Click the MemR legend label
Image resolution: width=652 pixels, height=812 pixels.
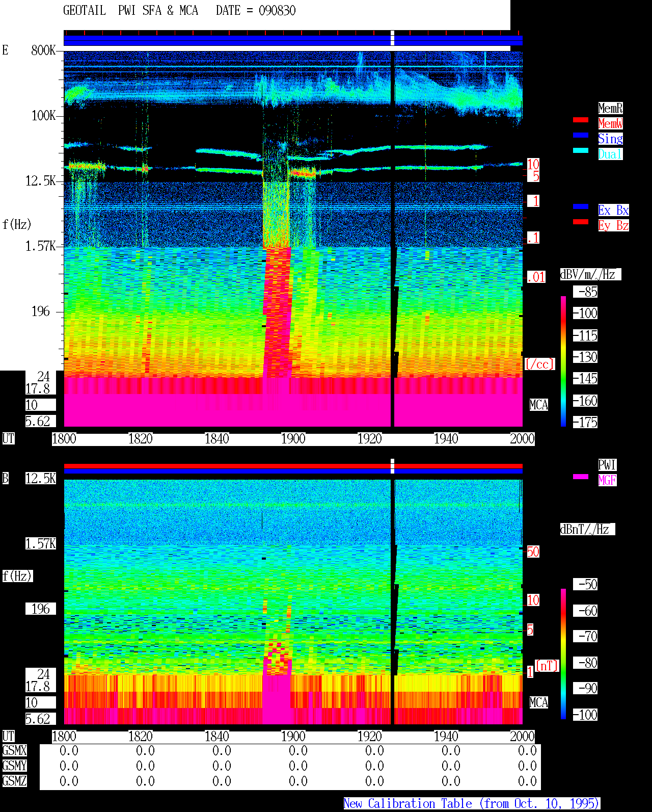(610, 108)
